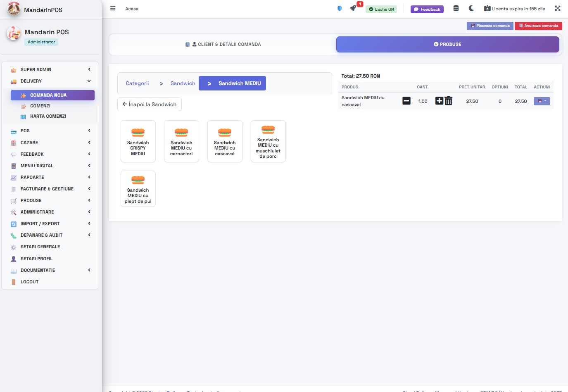This screenshot has height=392, width=568.
Task: Expand the RAPOARTE menu
Action: 50,177
